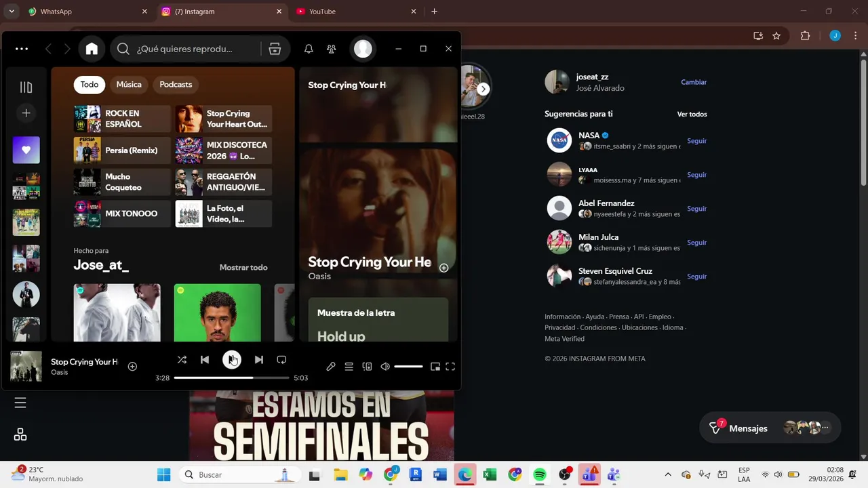This screenshot has width=868, height=488.
Task: Pause the current song
Action: point(232,360)
